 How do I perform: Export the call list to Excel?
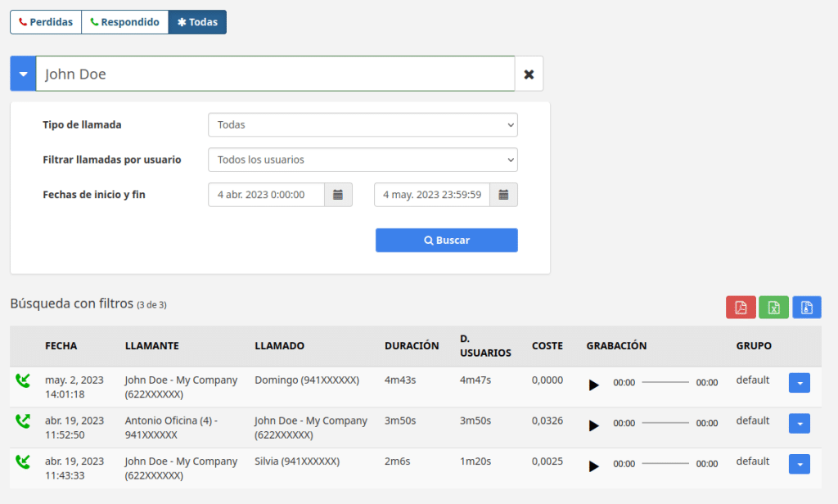pos(773,307)
